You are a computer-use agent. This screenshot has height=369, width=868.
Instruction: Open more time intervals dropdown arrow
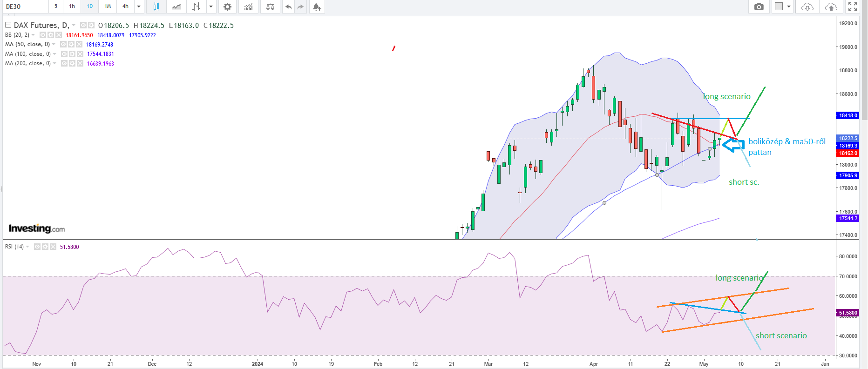coord(139,7)
